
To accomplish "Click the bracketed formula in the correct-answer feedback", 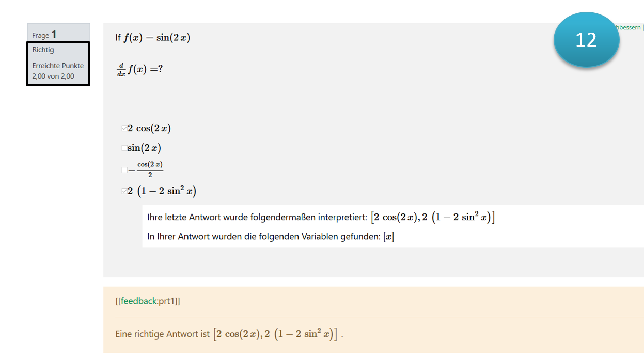I will coord(275,334).
